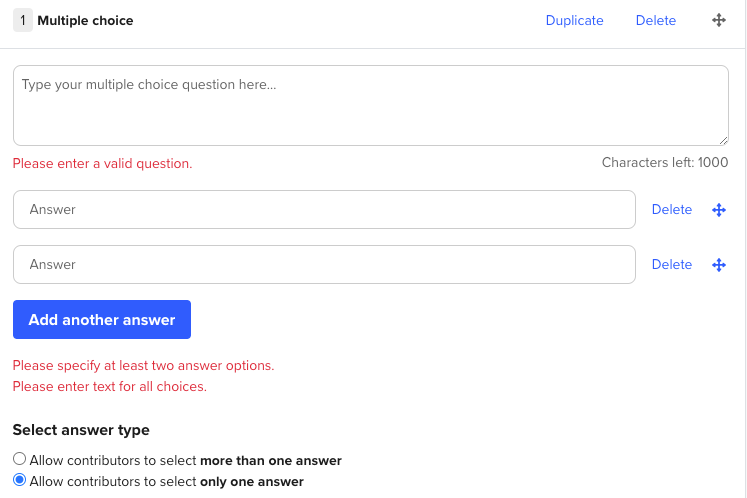Duplicate the multiple choice question

coord(575,20)
